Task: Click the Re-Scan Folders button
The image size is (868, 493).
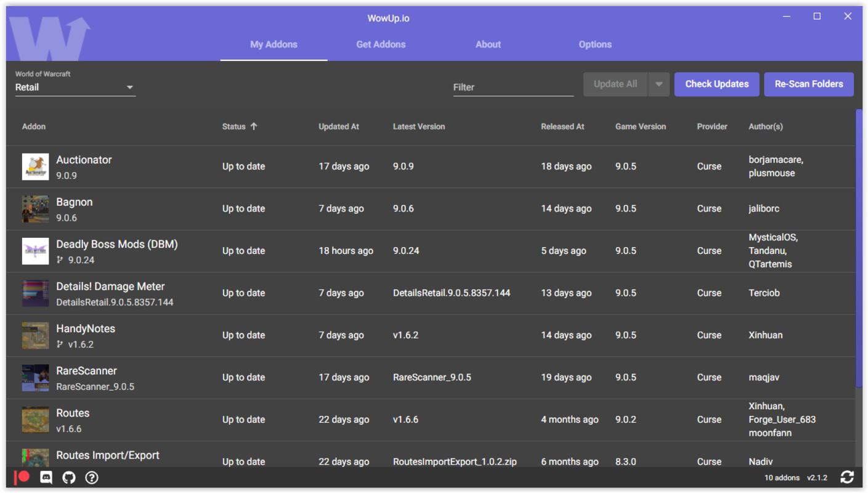Action: coord(809,84)
